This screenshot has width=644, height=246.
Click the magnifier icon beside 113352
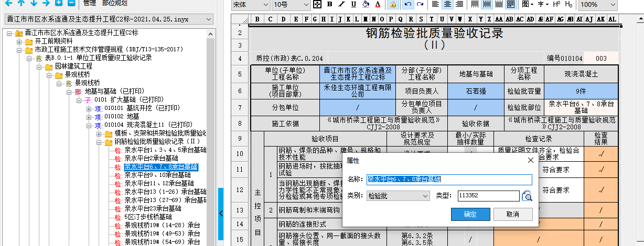(x=527, y=196)
